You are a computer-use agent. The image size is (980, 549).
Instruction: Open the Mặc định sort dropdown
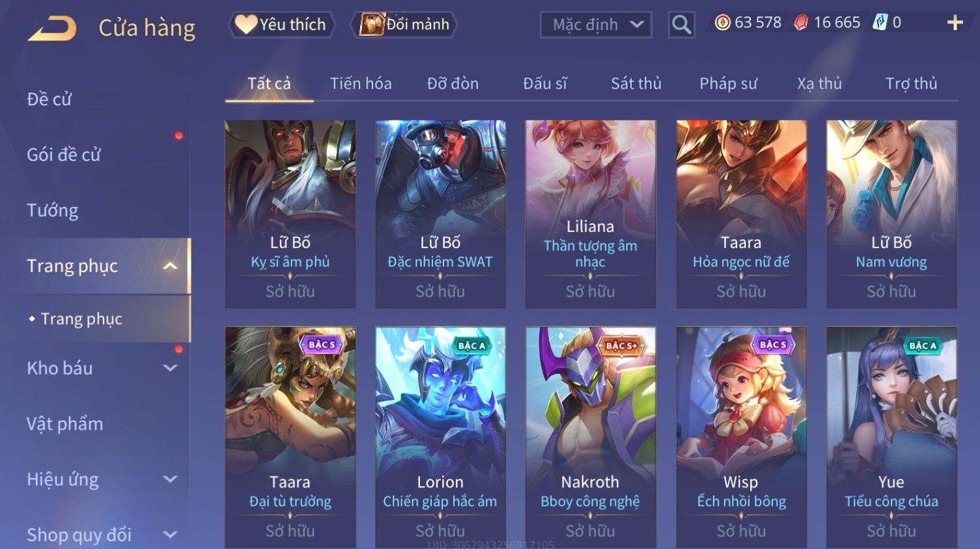pyautogui.click(x=596, y=25)
